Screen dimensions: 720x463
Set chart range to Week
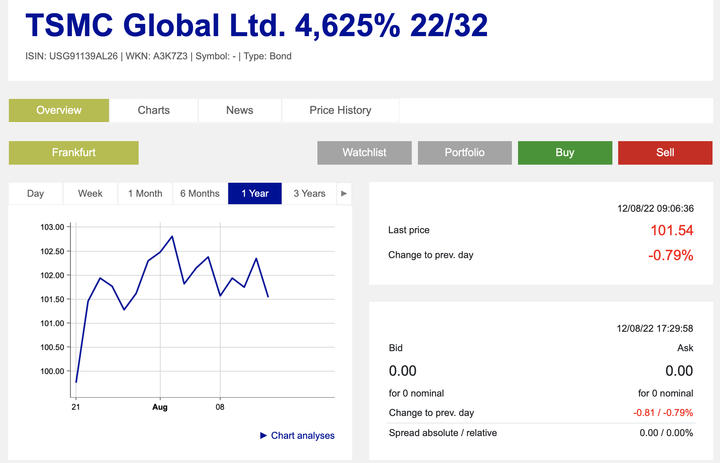[x=90, y=193]
